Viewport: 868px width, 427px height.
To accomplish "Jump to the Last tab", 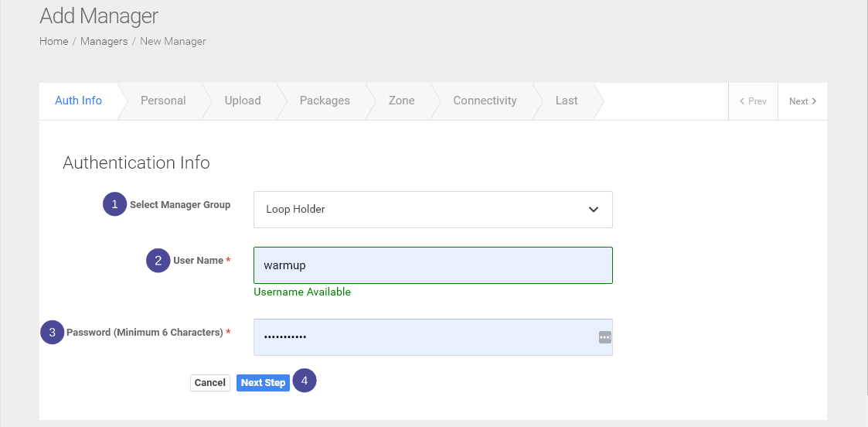I will (x=567, y=101).
